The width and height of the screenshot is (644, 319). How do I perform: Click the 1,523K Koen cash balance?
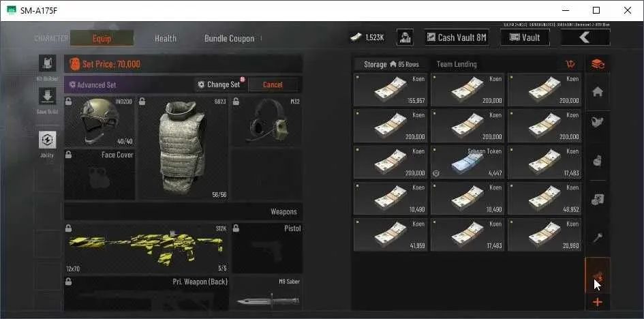pos(367,37)
